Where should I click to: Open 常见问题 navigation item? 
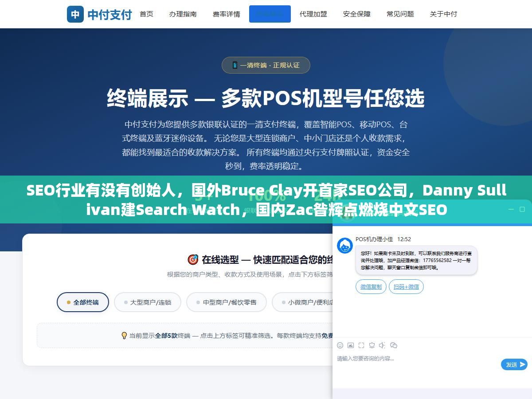pos(400,14)
